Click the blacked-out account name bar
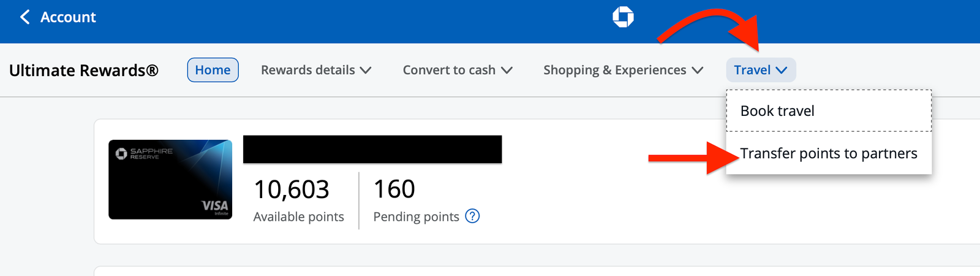This screenshot has width=980, height=276. (x=372, y=149)
